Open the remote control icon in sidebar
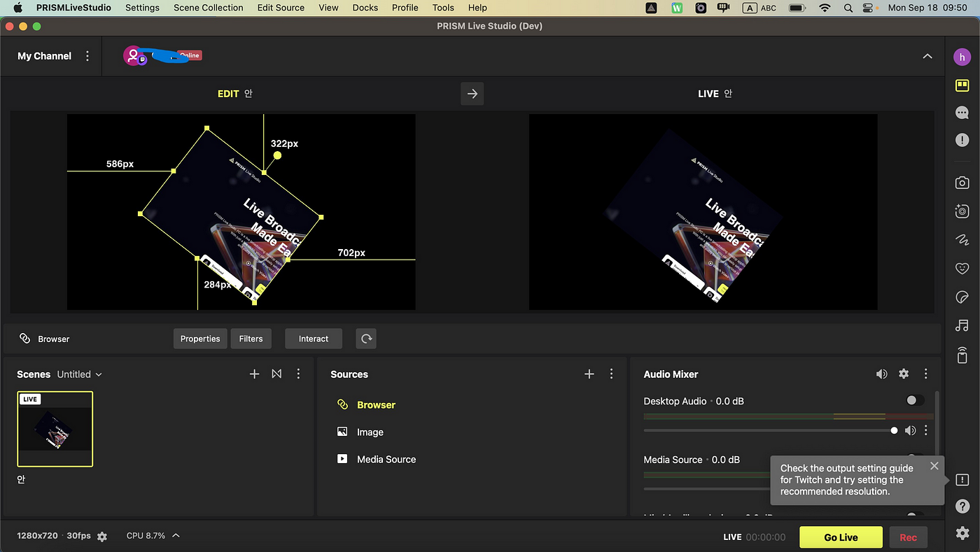The width and height of the screenshot is (980, 552). (x=962, y=355)
